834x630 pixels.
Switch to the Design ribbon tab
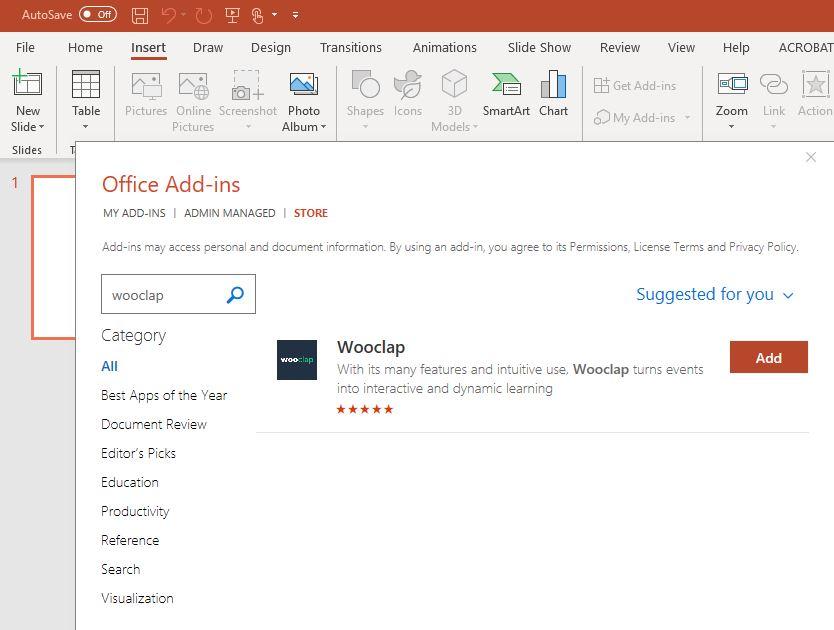click(x=270, y=47)
